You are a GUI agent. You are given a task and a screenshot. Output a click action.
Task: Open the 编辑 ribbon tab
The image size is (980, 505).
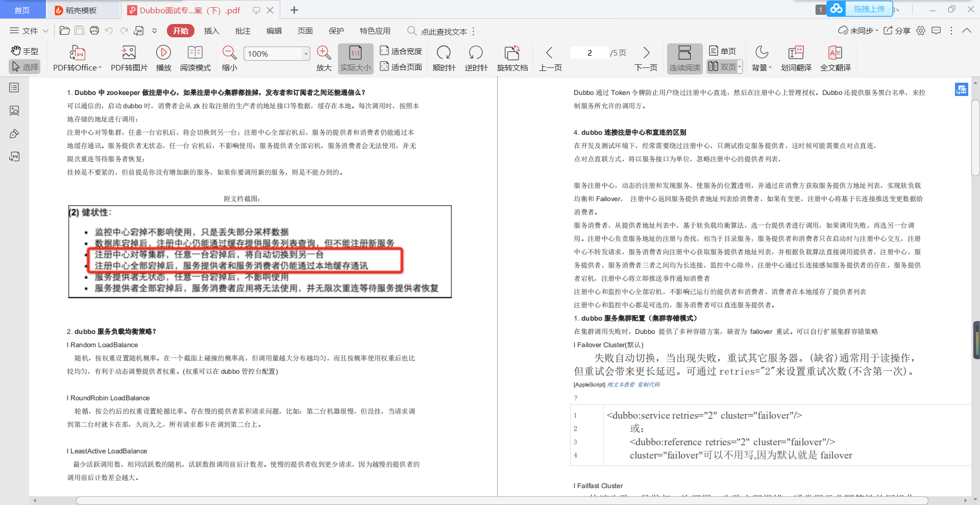tap(274, 31)
